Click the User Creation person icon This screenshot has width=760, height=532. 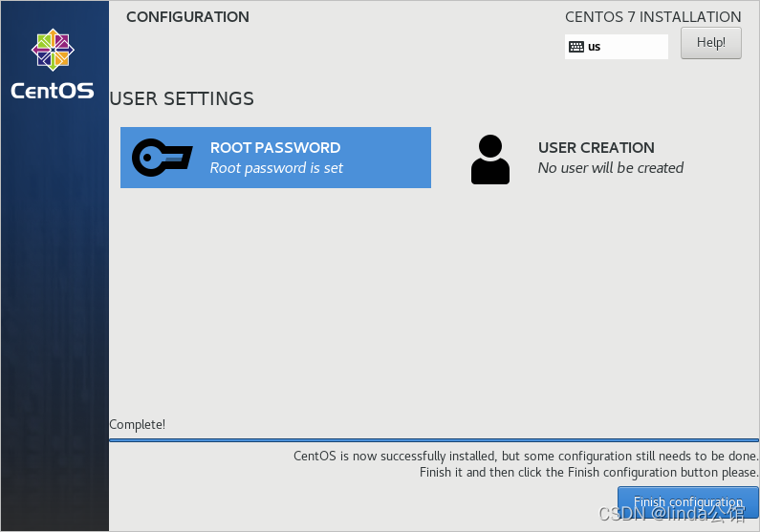490,160
